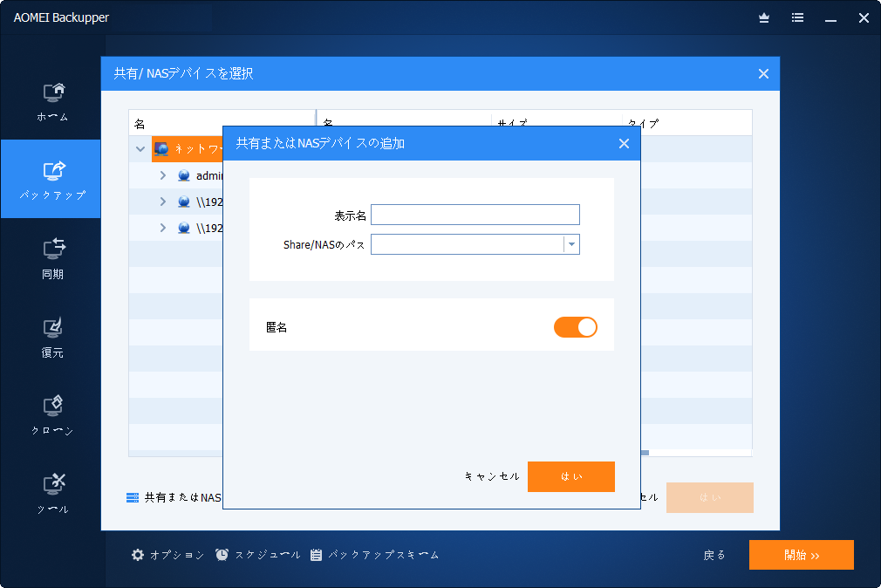
Task: Minimize the AOMEI Backupper window
Action: pos(830,19)
